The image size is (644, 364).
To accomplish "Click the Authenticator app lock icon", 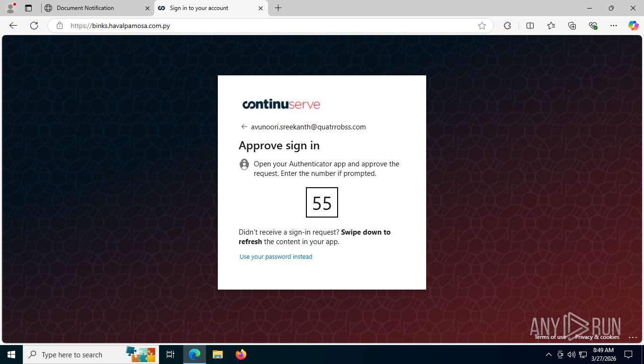I will click(x=244, y=164).
